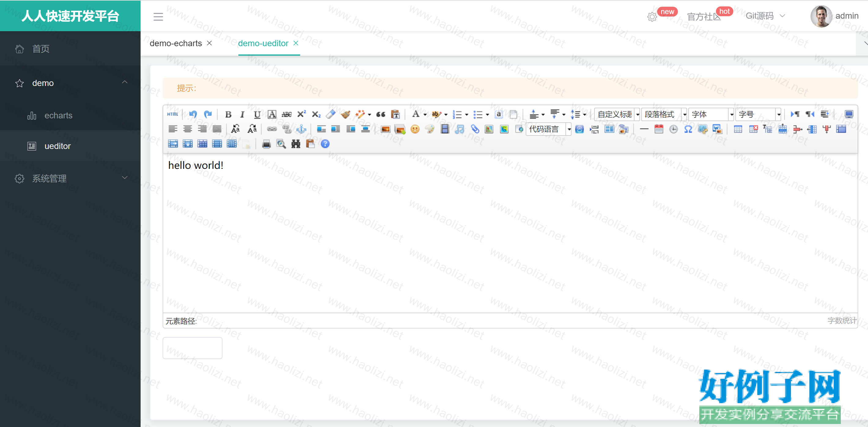Toggle HTML source mode
This screenshot has height=427, width=868.
pos(172,114)
